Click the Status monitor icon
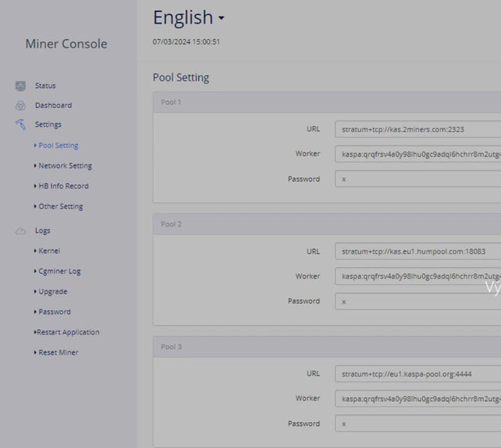Screen dimensions: 501x448 20,85
